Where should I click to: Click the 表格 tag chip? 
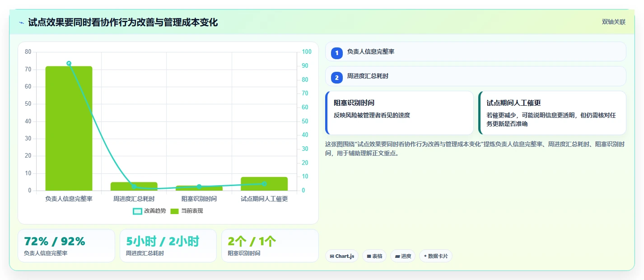coord(374,256)
